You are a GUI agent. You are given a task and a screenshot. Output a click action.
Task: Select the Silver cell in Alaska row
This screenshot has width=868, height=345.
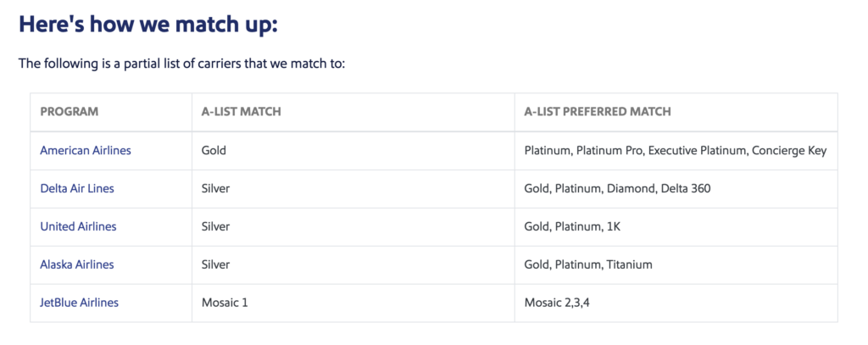(x=216, y=264)
